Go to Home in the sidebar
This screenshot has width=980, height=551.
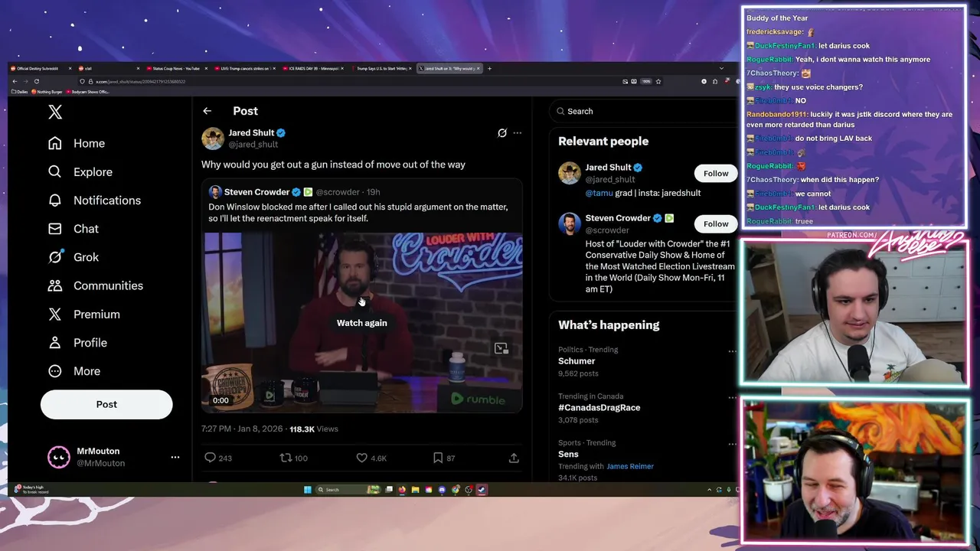[x=77, y=143]
